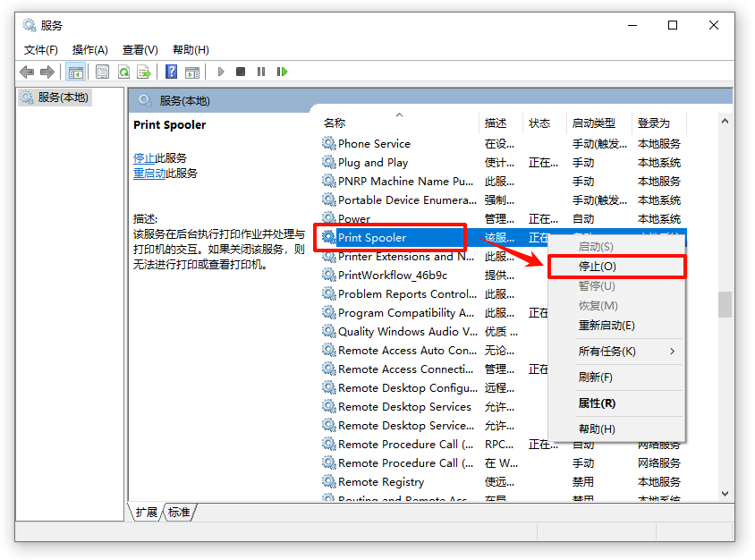The height and width of the screenshot is (560, 755).
Task: Refresh the service list with the toolbar icon
Action: pyautogui.click(x=123, y=72)
